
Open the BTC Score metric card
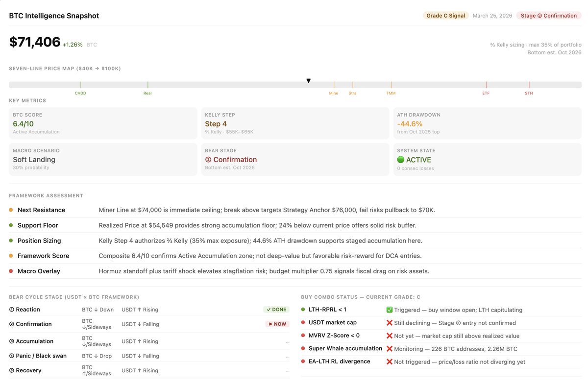tap(103, 123)
